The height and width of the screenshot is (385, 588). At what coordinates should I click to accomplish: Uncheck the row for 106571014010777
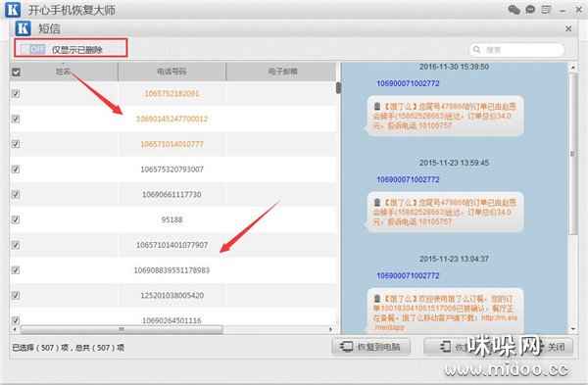coord(16,144)
